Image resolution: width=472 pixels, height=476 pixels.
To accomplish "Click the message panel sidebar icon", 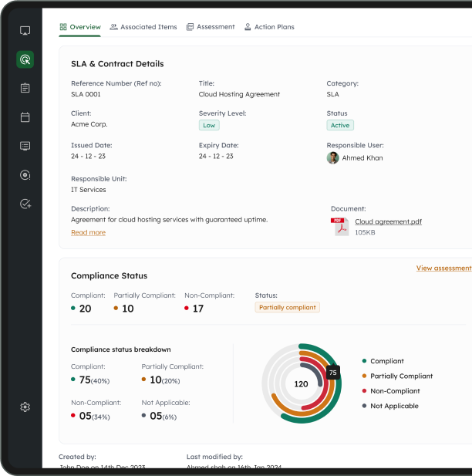I will pyautogui.click(x=25, y=146).
